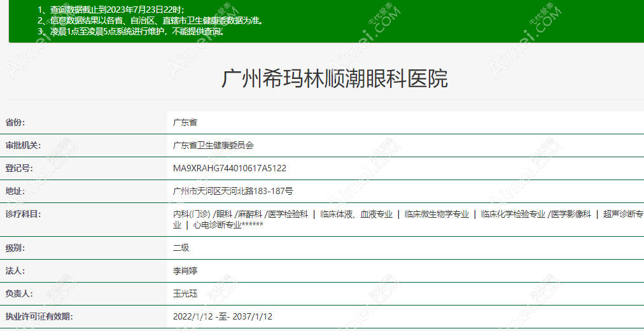Click notice line about 2023年7月23日22时

(111, 10)
